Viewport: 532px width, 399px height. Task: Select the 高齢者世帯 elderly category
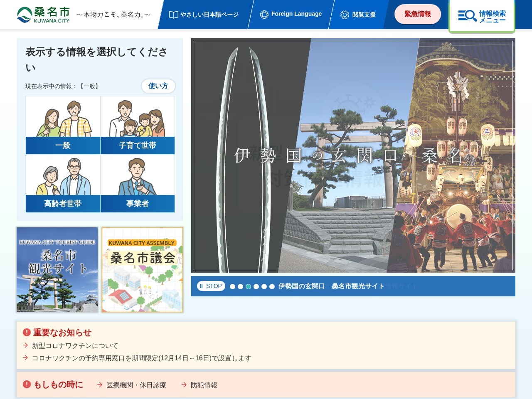63,183
